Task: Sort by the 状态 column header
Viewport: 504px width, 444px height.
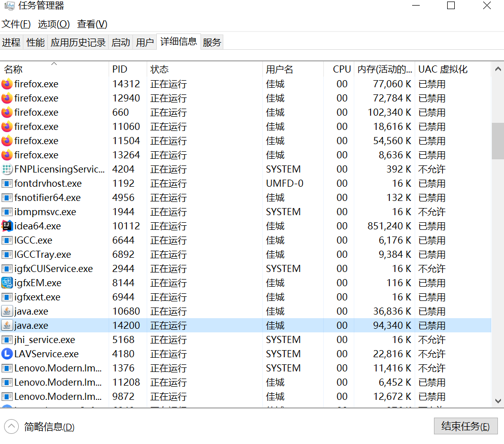Action: click(205, 70)
